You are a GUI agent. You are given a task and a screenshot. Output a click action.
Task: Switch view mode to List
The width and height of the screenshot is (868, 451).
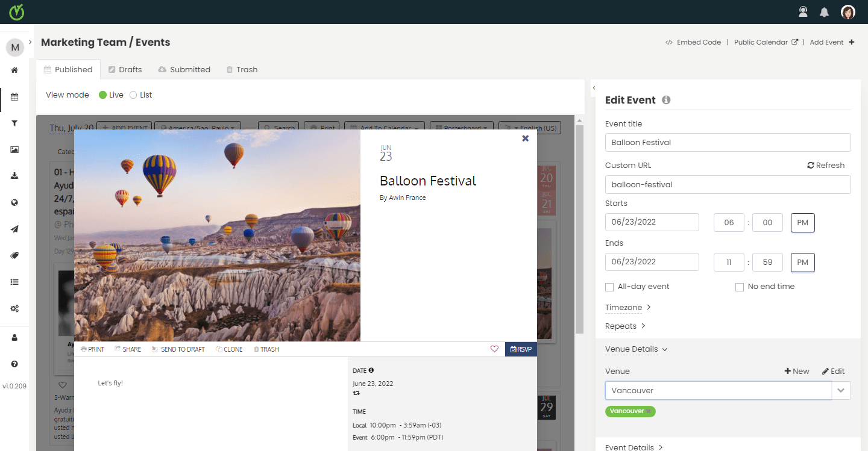click(133, 95)
